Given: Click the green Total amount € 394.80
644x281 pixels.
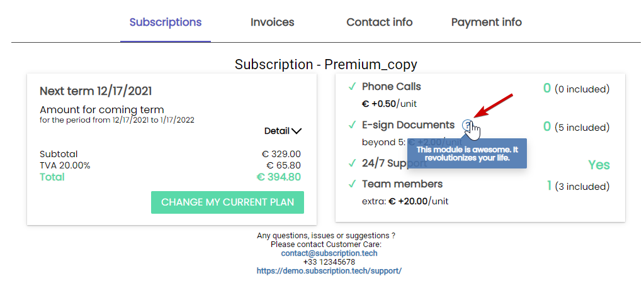Looking at the screenshot, I should point(278,177).
